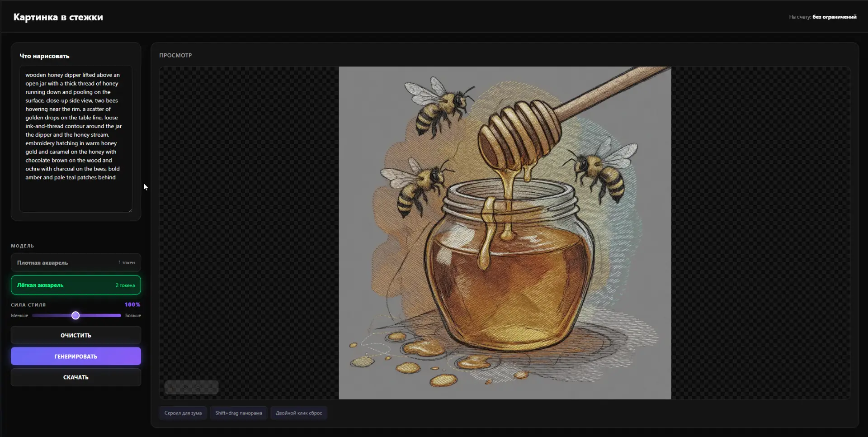Click the Картинка в стежки title
This screenshot has height=437, width=868.
58,17
